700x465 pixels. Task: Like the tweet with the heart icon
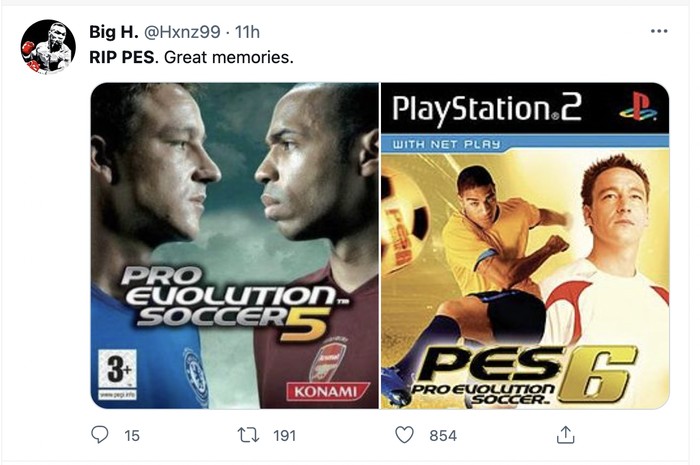405,435
